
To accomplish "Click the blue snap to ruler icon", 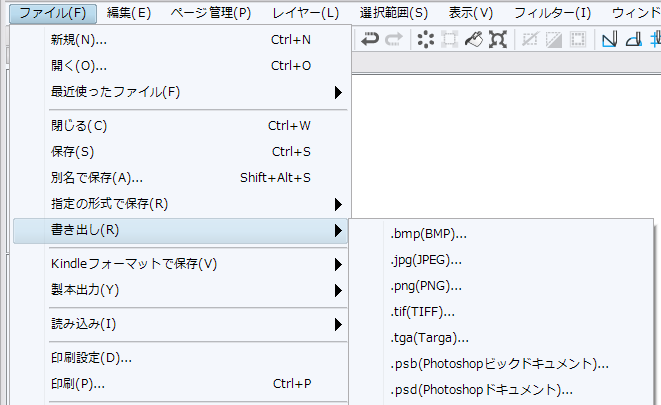I will tap(608, 40).
